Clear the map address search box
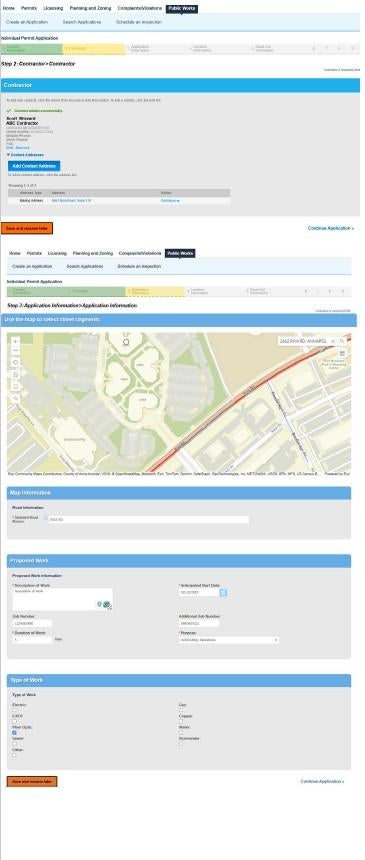 coord(333,341)
